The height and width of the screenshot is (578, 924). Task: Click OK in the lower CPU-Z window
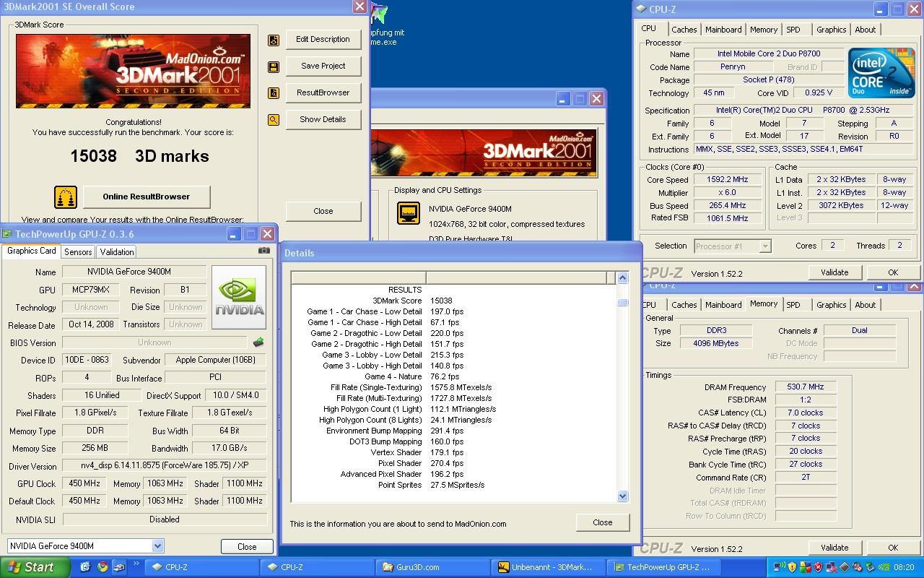point(893,548)
